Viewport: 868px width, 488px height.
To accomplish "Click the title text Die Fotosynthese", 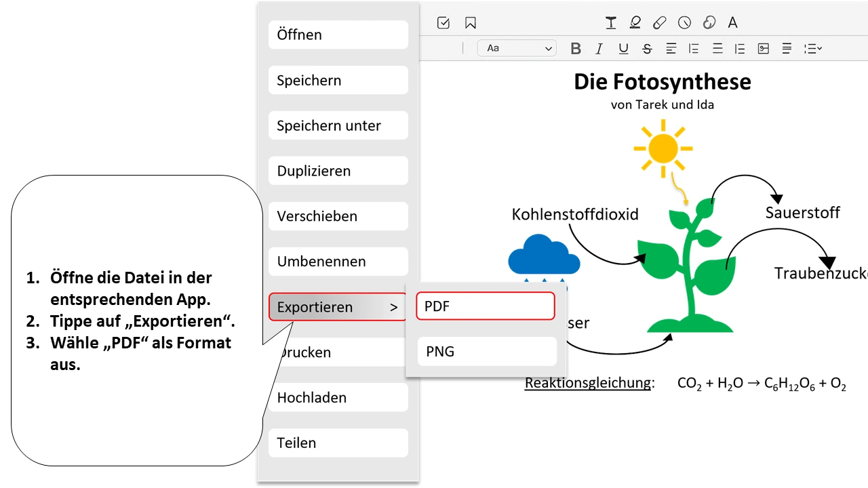I will pos(663,82).
